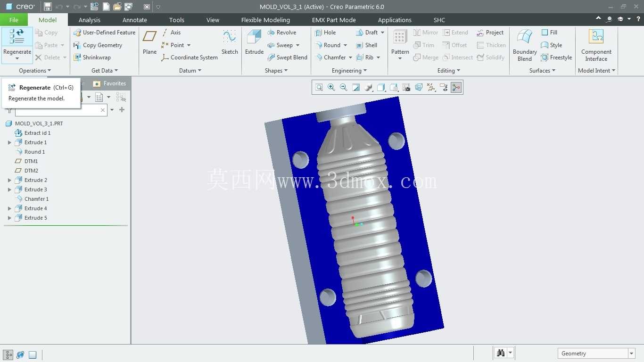This screenshot has height=362, width=644.
Task: Click the Boundary Blend tool
Action: coord(525,45)
